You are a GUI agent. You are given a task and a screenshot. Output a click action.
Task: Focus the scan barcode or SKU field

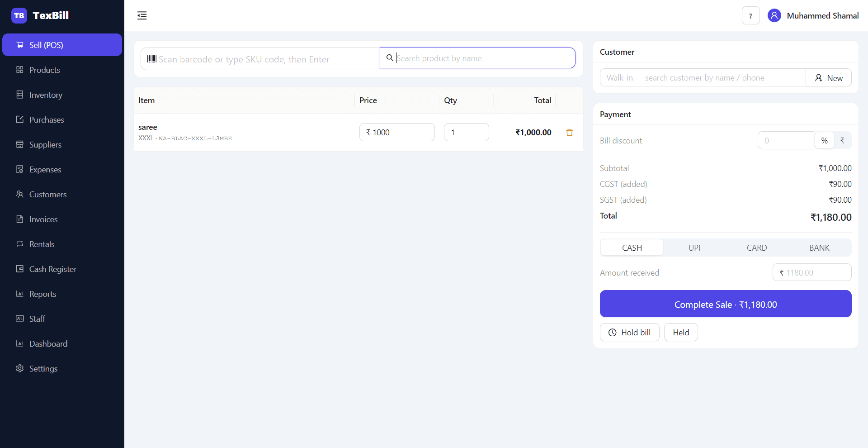pyautogui.click(x=260, y=59)
